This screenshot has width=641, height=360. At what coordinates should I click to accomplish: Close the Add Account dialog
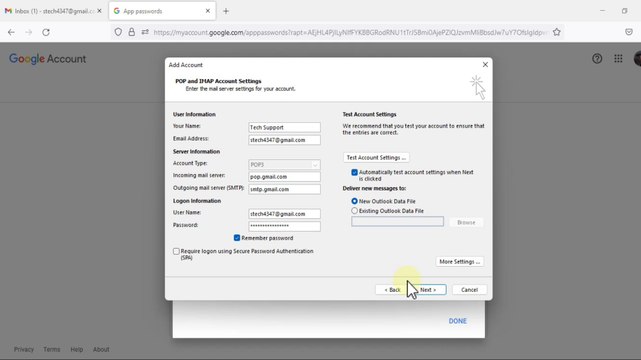click(x=485, y=65)
